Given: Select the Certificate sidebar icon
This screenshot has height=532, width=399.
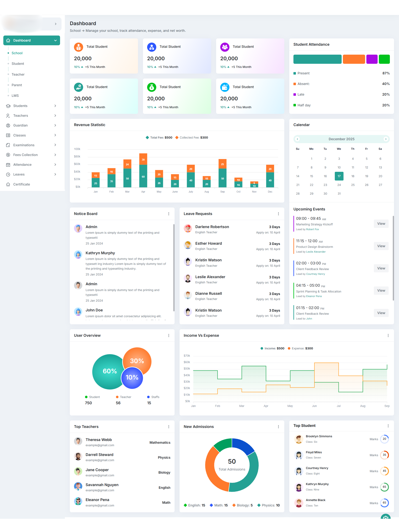Looking at the screenshot, I should tap(8, 184).
